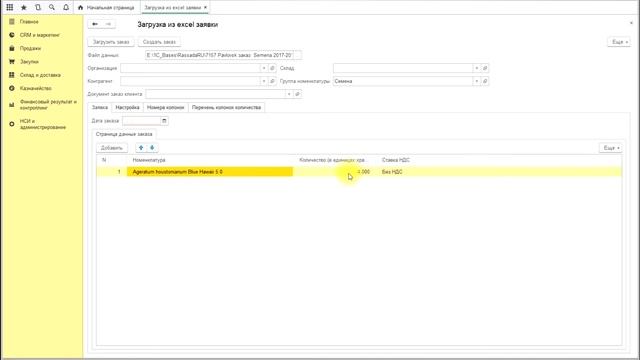
Task: Open the Еще menu above the table
Action: 611,148
